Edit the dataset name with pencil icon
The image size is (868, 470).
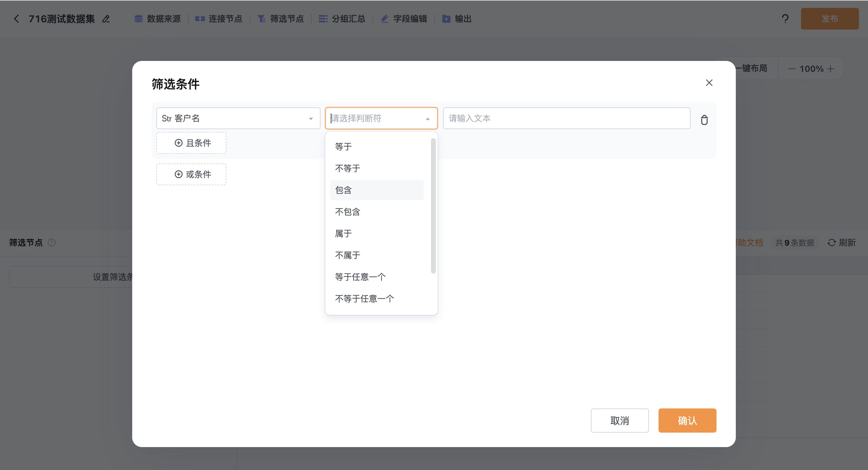(x=106, y=19)
